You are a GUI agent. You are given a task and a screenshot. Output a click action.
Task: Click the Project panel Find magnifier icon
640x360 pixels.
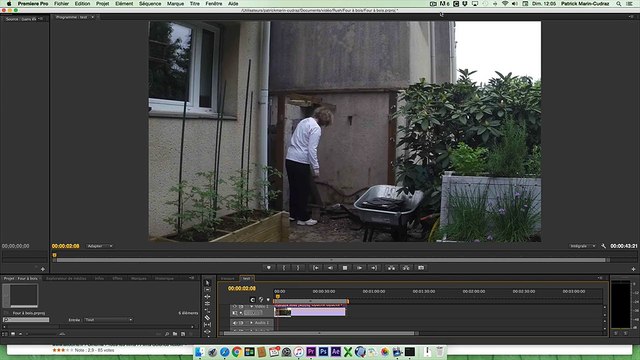coord(167,334)
